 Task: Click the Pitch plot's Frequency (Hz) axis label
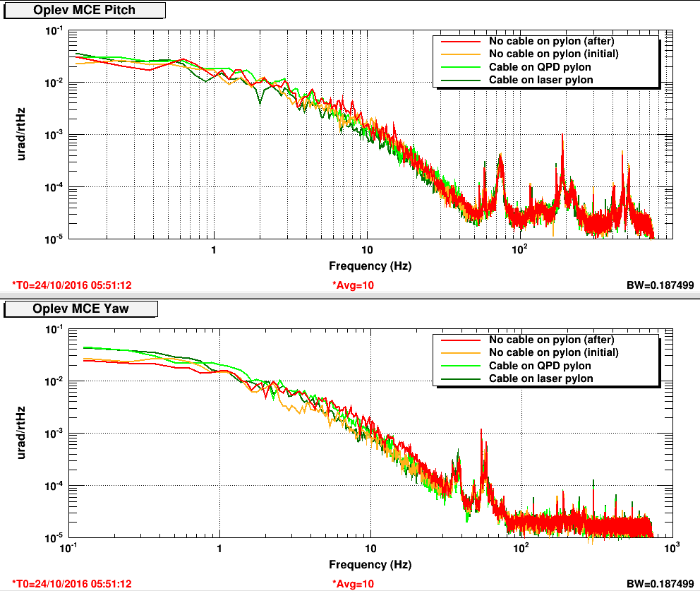tap(370, 266)
